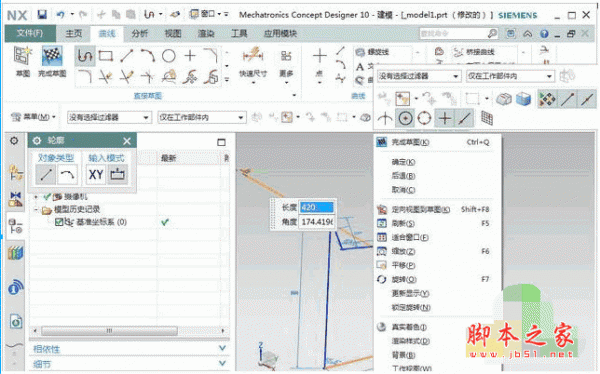Click the 角度 angle input field

tap(316, 222)
